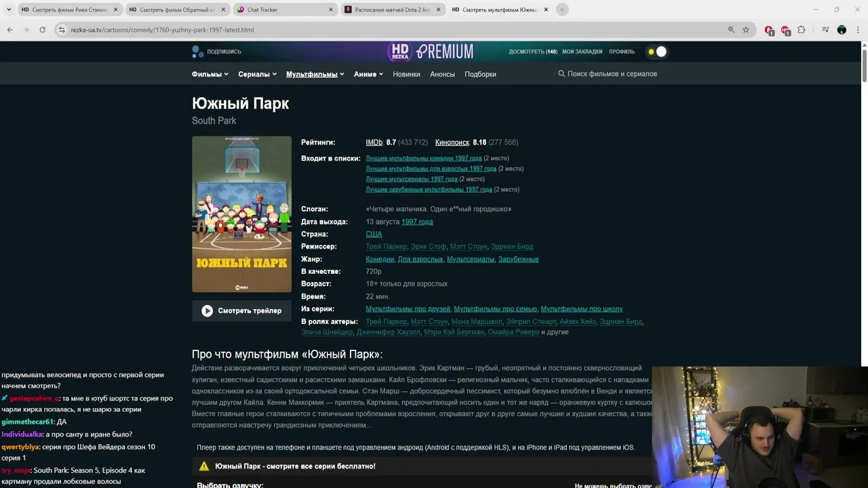The height and width of the screenshot is (488, 868).
Task: Open a new tab with plus button
Action: (x=562, y=9)
